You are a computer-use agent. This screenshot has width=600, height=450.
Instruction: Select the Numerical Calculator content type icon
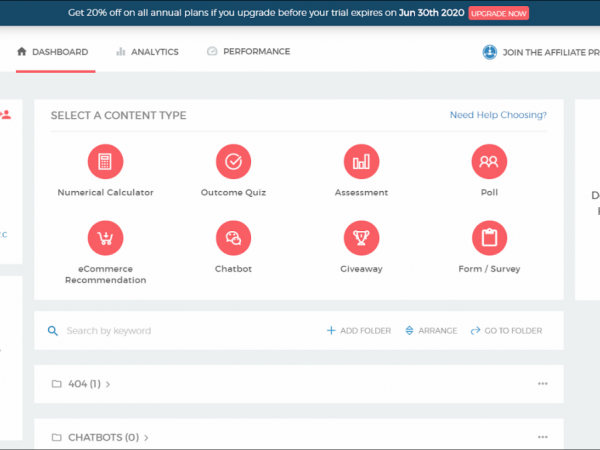click(105, 161)
